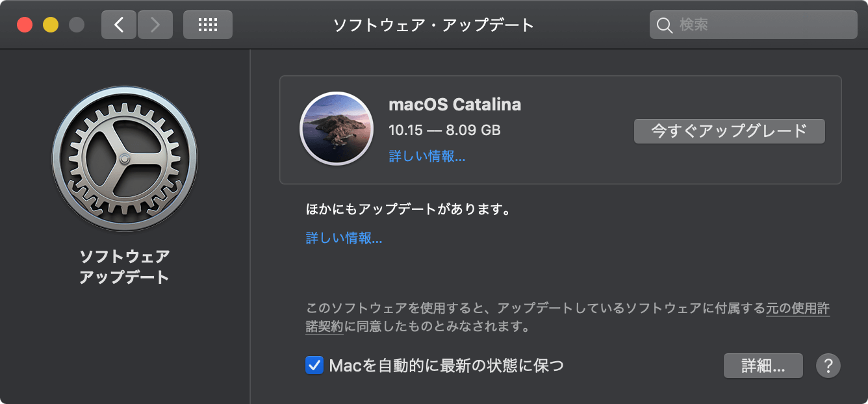
Task: Minimize window with the yellow button
Action: pos(51,25)
